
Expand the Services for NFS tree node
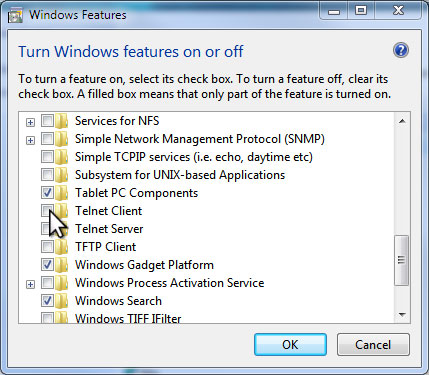pyautogui.click(x=30, y=122)
